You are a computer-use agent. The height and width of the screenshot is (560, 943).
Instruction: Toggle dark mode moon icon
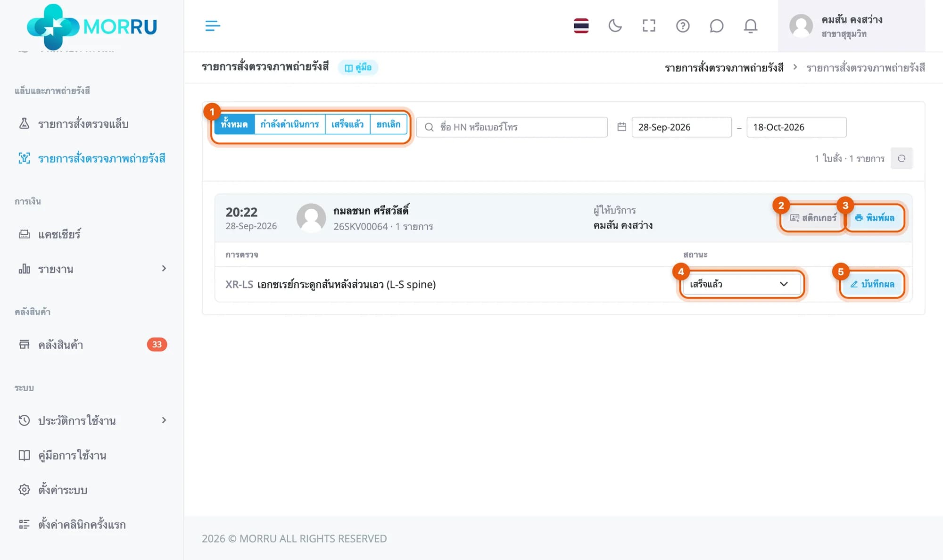click(615, 25)
